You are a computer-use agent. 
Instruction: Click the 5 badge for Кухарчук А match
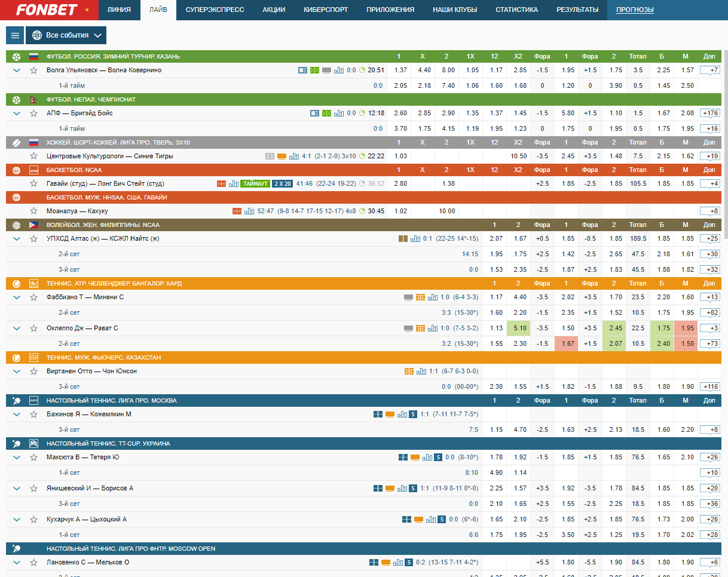442,520
